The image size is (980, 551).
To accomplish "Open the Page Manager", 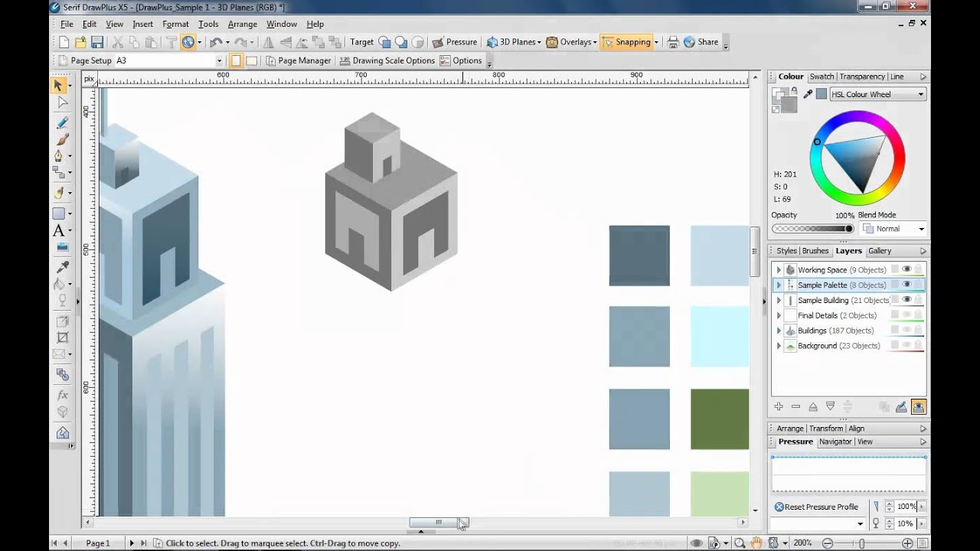I will click(x=298, y=60).
